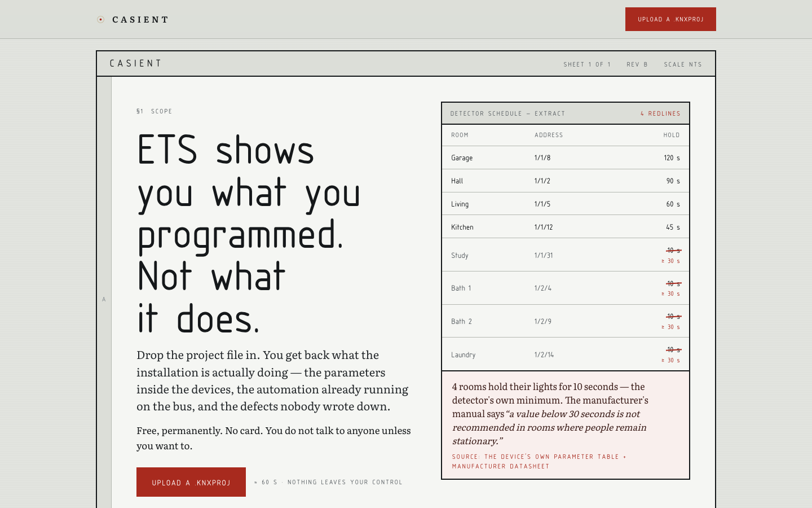
Task: Select the 45 s hold value
Action: click(673, 227)
